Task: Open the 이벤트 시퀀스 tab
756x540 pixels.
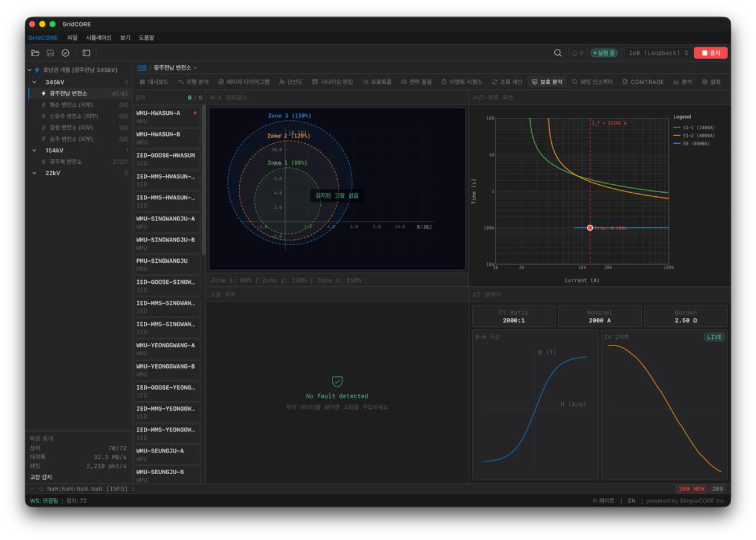Action: click(x=462, y=82)
